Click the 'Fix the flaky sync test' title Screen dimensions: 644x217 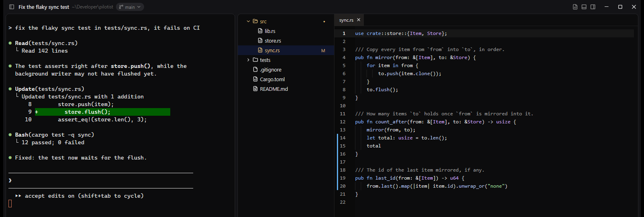(44, 7)
